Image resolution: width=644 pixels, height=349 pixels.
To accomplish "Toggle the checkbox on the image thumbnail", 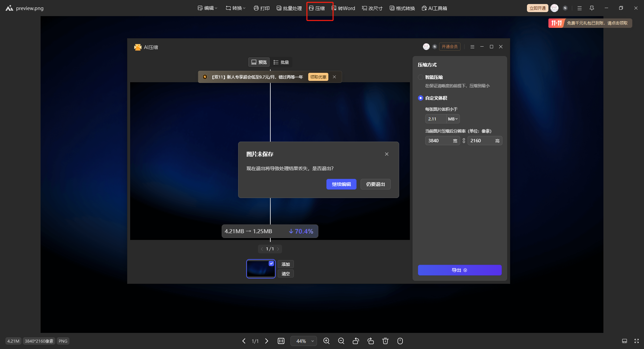I will [271, 263].
